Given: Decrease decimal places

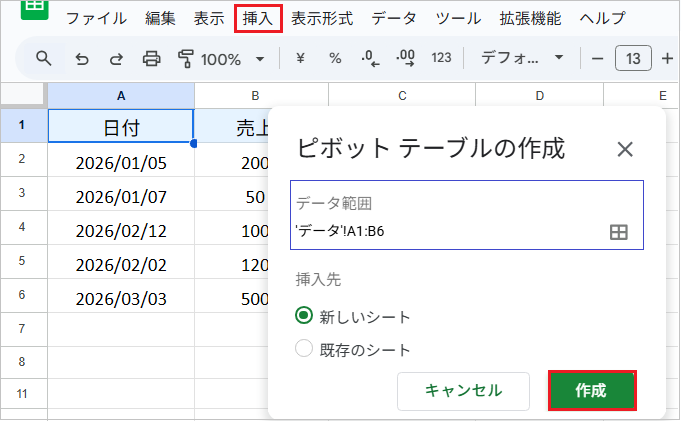Looking at the screenshot, I should (x=370, y=58).
